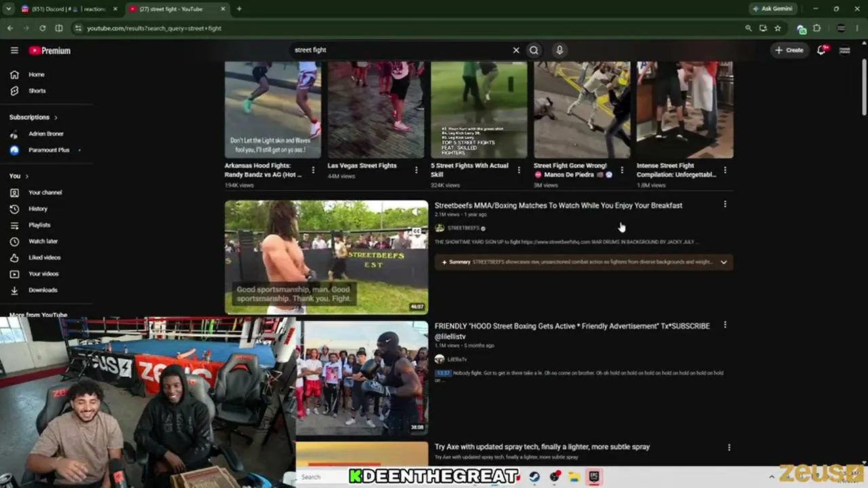This screenshot has height=488, width=868.
Task: Clear the search box with the X
Action: (x=516, y=50)
